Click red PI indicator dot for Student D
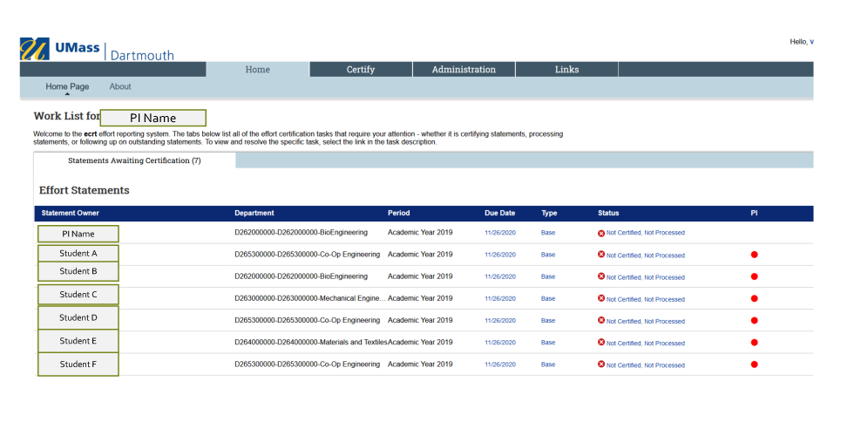868x436 pixels. click(x=754, y=321)
